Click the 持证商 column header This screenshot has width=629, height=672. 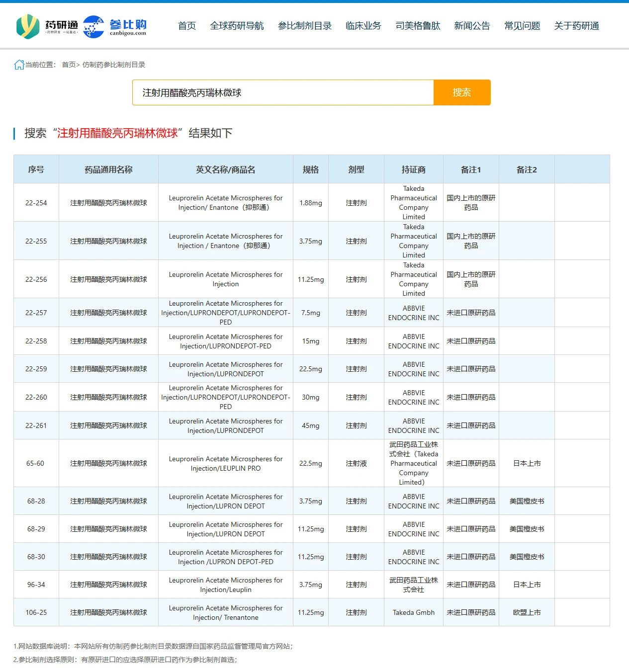tap(414, 169)
